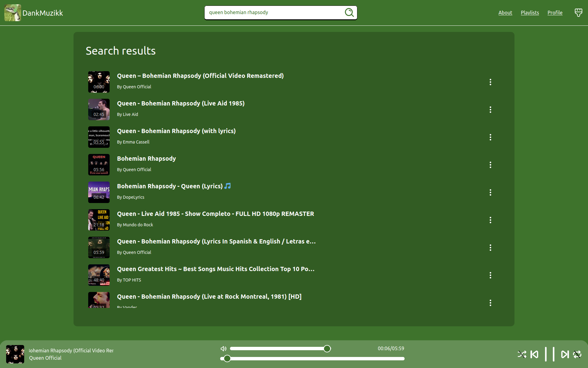Click with lyrics thumbnail 05:55

(x=99, y=137)
